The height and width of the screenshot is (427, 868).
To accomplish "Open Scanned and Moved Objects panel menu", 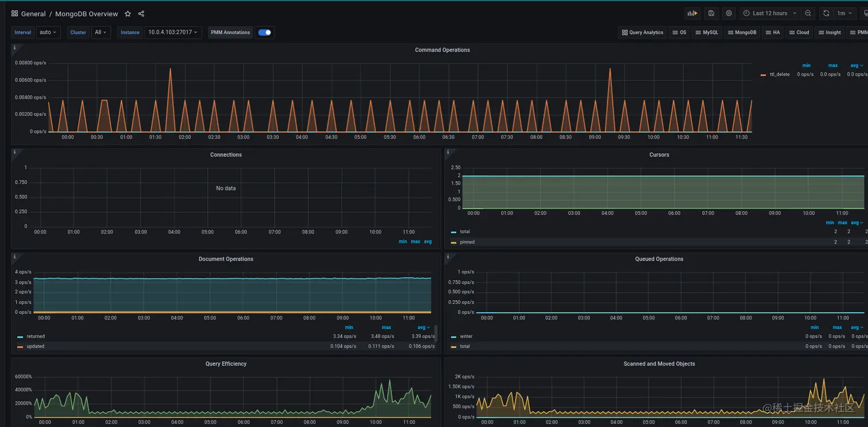I will point(659,364).
